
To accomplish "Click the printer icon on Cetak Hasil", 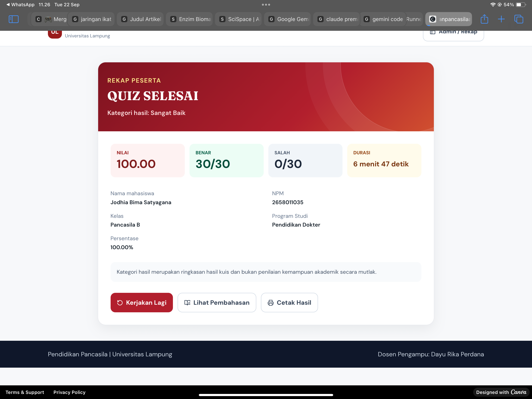I will [270, 303].
